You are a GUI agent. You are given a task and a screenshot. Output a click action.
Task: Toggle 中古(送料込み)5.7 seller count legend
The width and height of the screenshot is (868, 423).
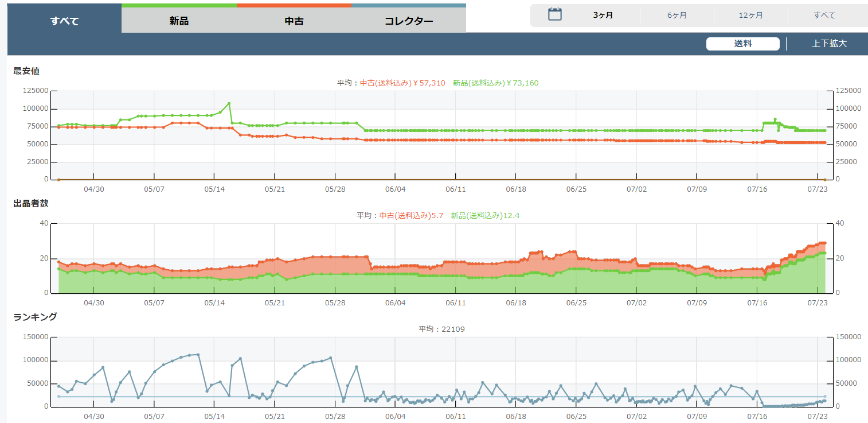tap(411, 216)
